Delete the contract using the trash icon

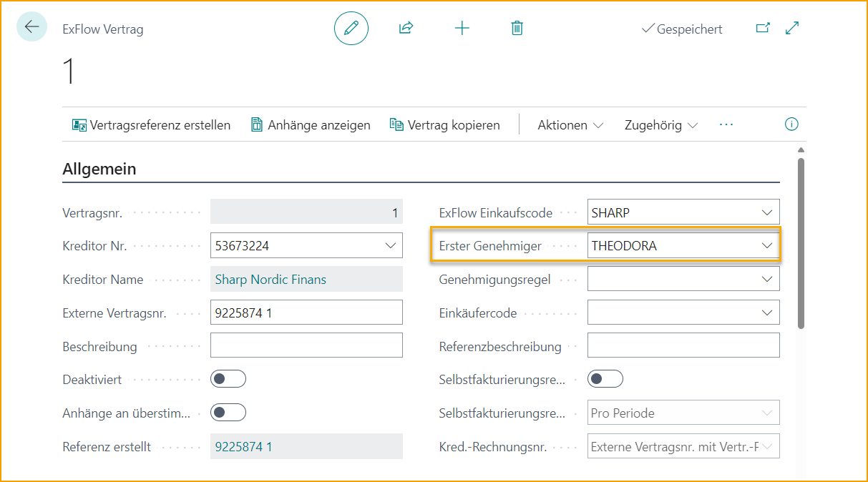coord(517,28)
